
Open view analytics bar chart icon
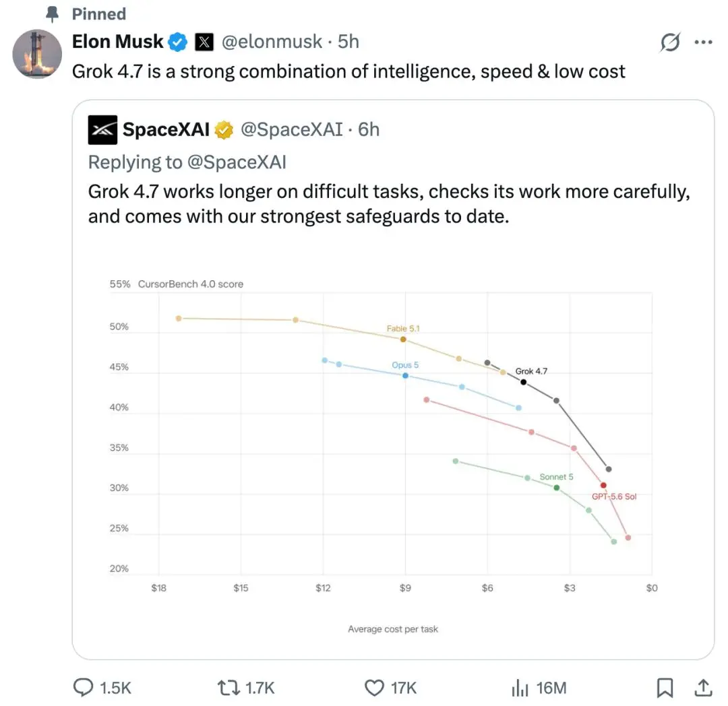(520, 687)
